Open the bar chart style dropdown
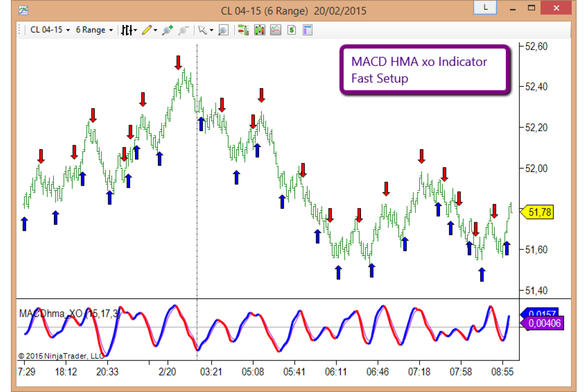Screen dimensions: 588x392 point(128,30)
